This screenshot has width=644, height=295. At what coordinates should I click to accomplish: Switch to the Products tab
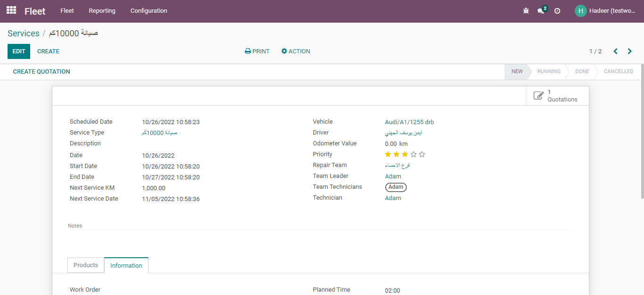click(86, 265)
